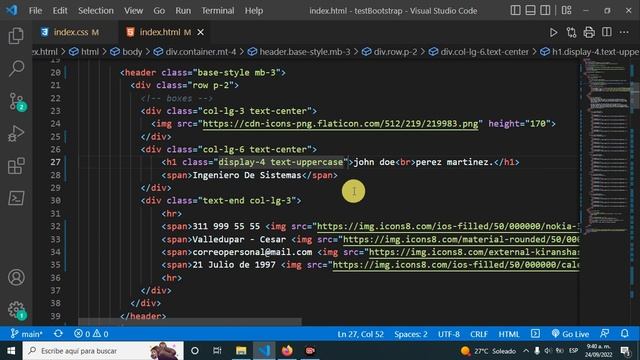
Task: Click Ln 27, Col 52 position indicator
Action: pos(360,334)
